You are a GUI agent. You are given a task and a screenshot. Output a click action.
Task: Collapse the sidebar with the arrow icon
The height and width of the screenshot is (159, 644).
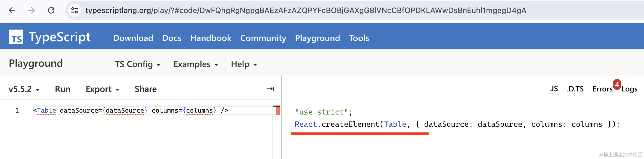[x=270, y=89]
